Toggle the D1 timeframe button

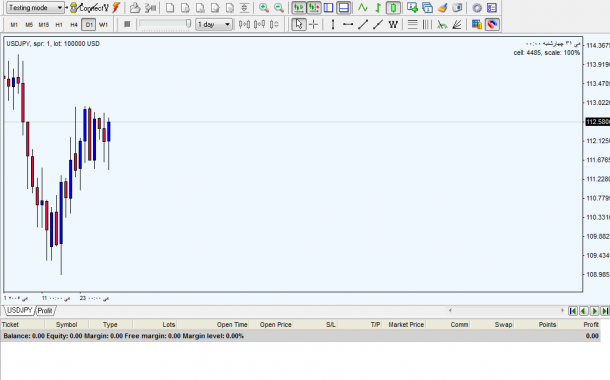coord(89,25)
